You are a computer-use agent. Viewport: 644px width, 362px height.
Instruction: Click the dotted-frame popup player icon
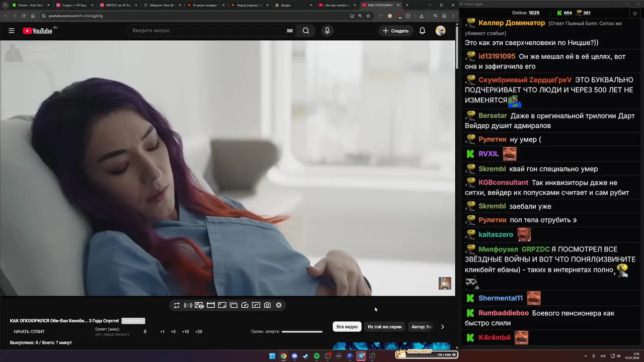[x=233, y=305]
